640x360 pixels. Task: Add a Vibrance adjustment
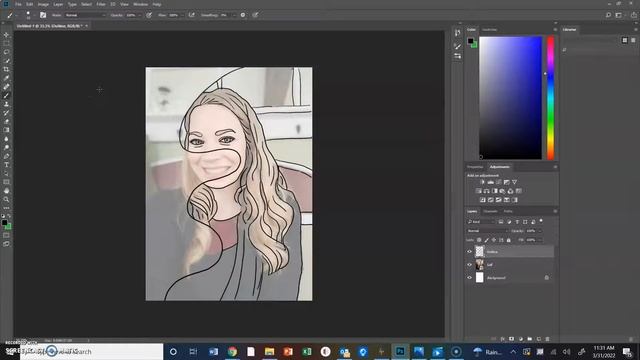click(x=514, y=182)
